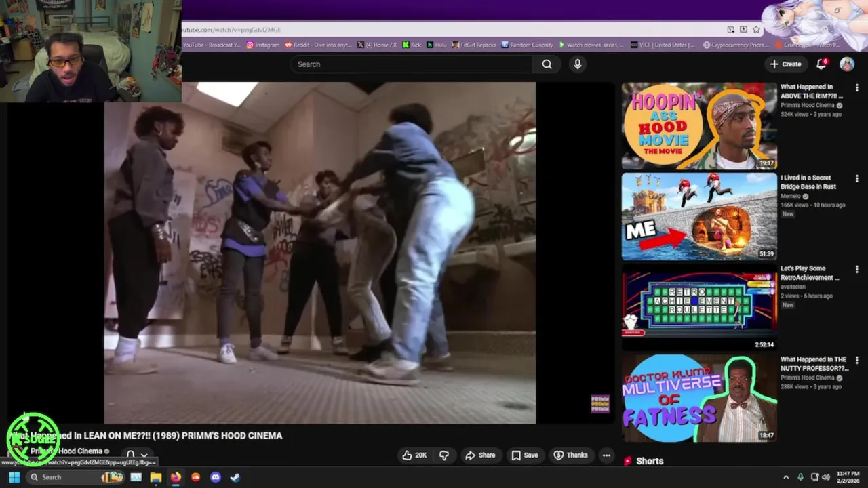Click the picture-in-picture icon in address bar
Image resolution: width=868 pixels, height=488 pixels.
(x=731, y=30)
